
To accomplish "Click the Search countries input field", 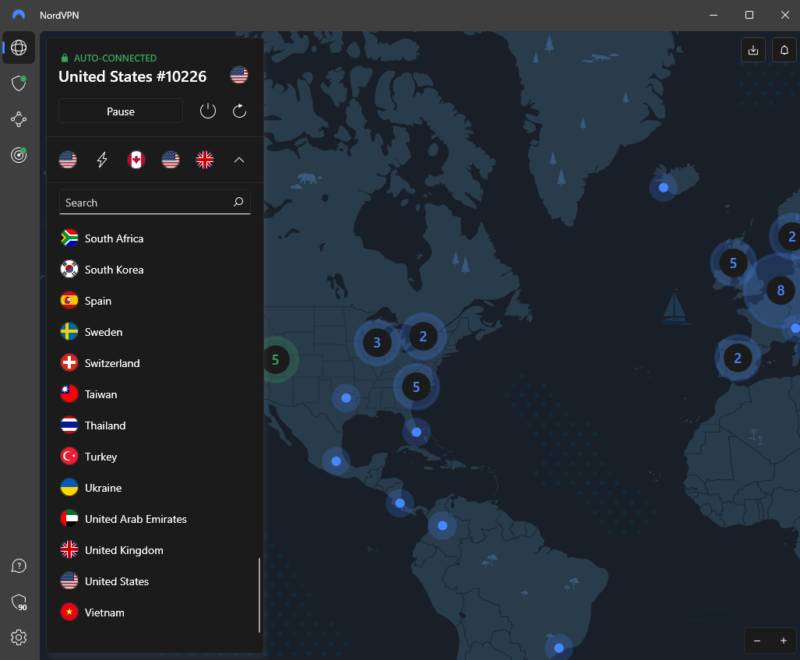I will pyautogui.click(x=155, y=202).
